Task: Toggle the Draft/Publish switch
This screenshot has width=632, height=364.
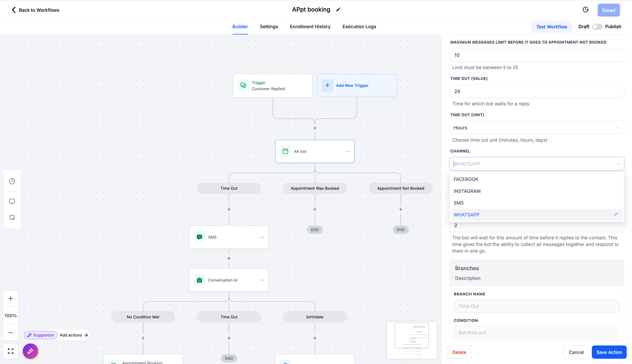Action: 597,27
